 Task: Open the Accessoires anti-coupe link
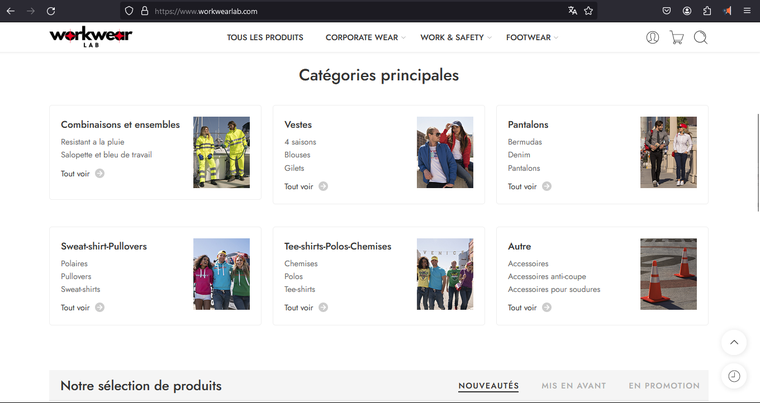547,276
